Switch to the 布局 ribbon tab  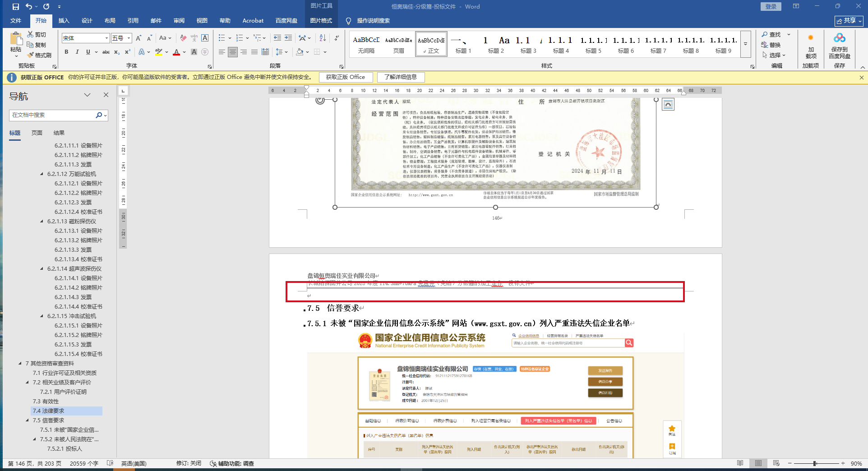pos(110,21)
